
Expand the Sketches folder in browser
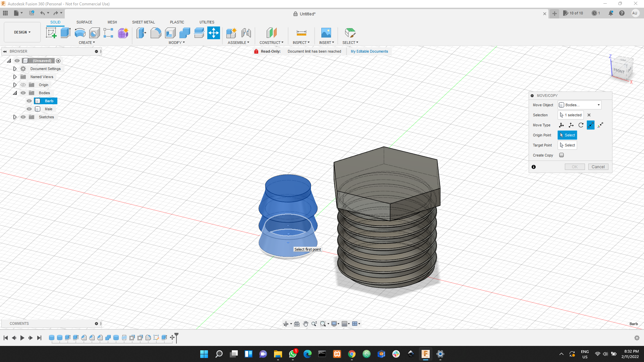pyautogui.click(x=15, y=117)
